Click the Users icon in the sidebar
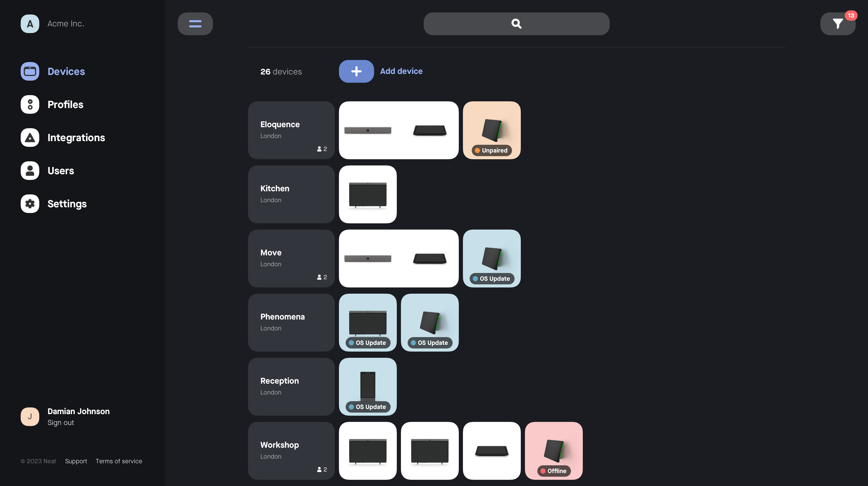 point(30,170)
